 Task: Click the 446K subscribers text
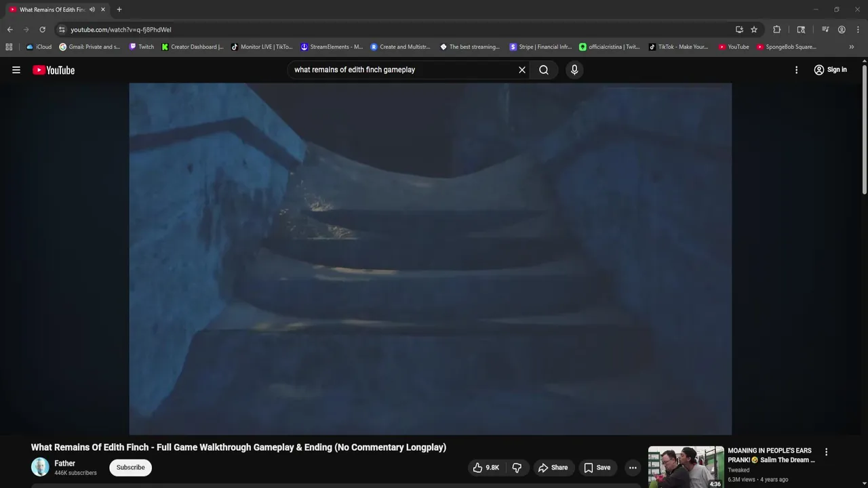point(75,473)
